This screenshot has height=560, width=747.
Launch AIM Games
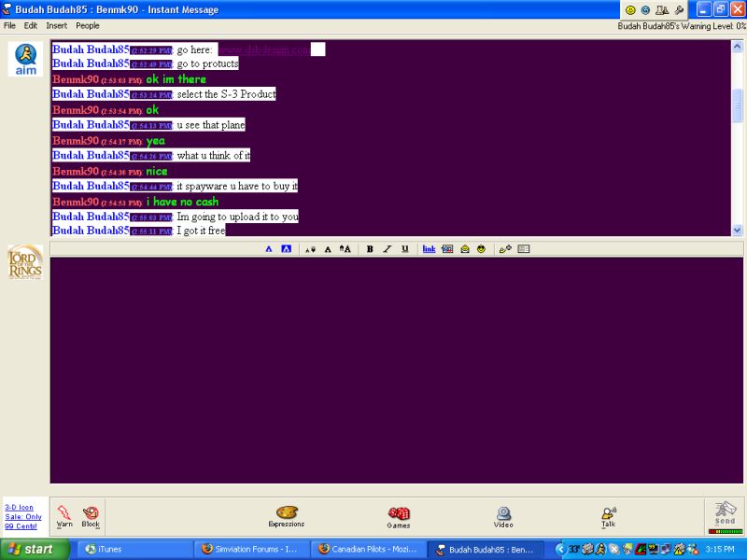pos(399,516)
